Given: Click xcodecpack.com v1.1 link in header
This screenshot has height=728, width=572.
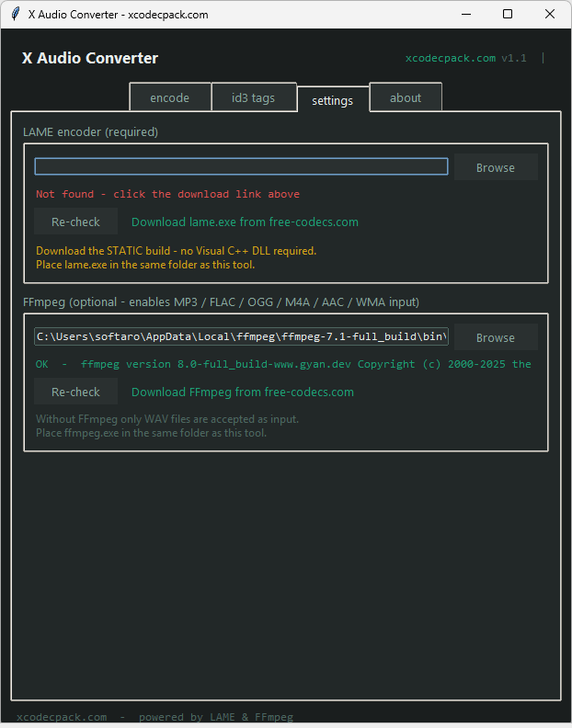Looking at the screenshot, I should (465, 58).
